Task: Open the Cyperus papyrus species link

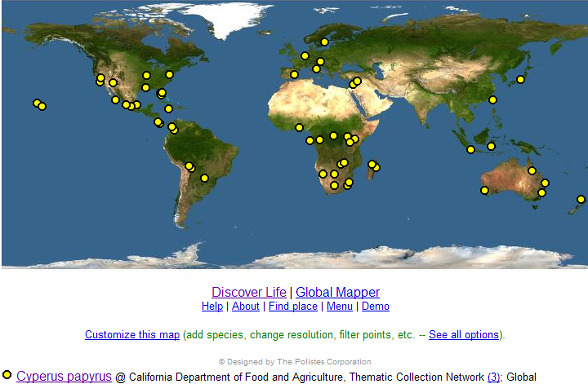Action: click(x=64, y=376)
